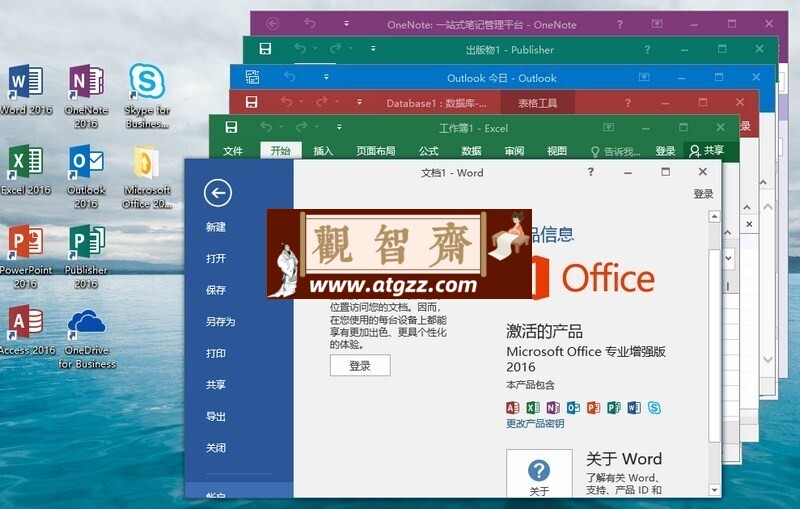Click the save icon in Excel title bar

tap(231, 127)
